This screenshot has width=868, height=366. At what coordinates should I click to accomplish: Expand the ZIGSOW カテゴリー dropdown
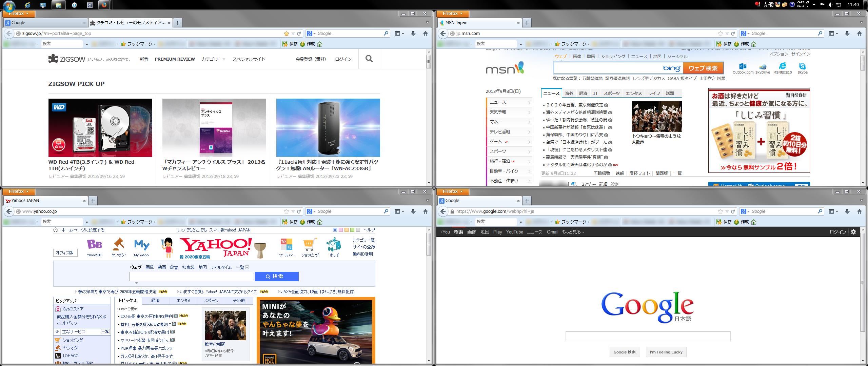pos(213,59)
